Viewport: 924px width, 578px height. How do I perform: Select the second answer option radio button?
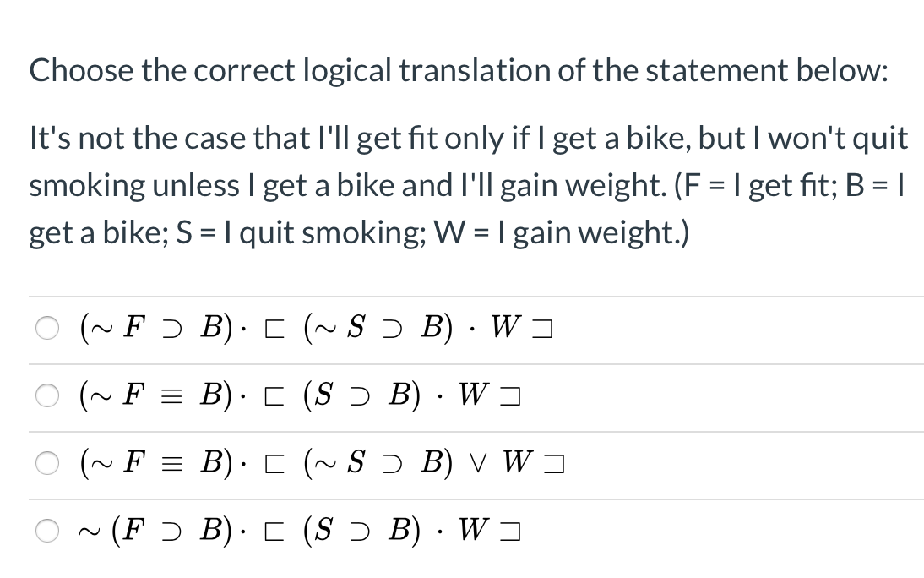47,395
